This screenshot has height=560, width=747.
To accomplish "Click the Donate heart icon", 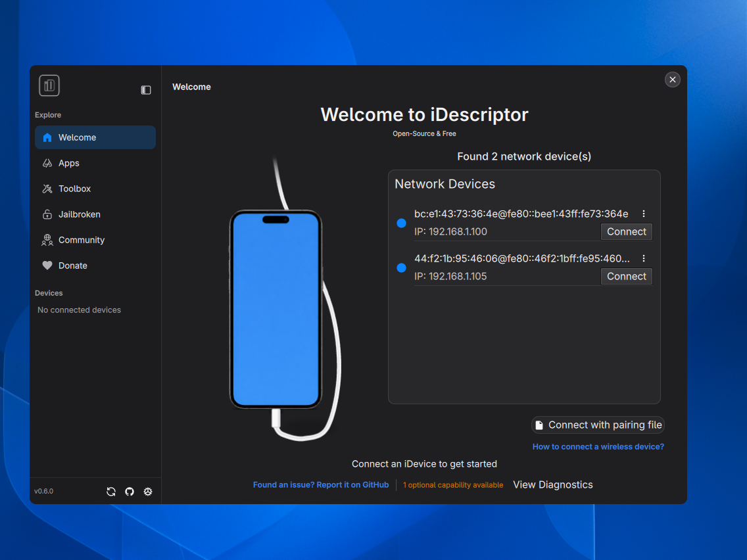I will click(x=47, y=266).
